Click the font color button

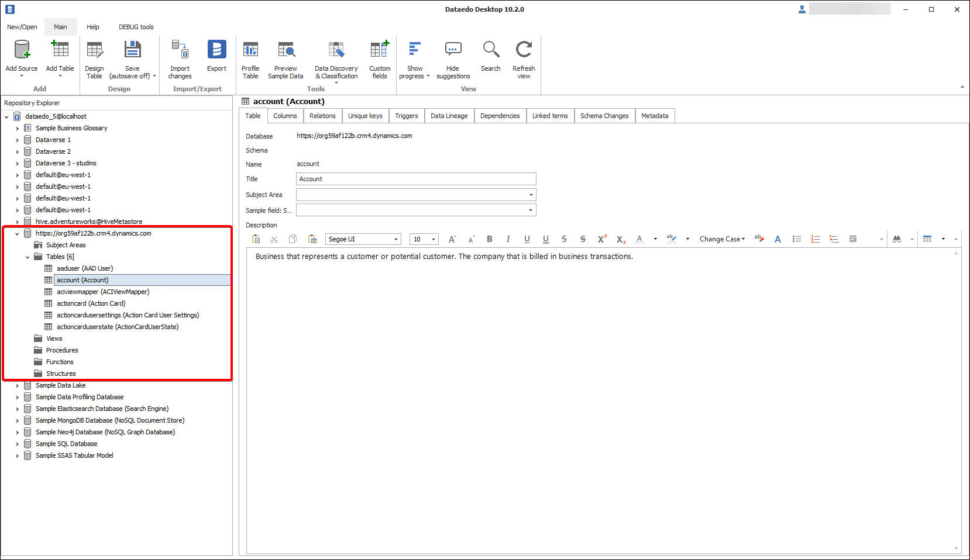[x=639, y=239]
